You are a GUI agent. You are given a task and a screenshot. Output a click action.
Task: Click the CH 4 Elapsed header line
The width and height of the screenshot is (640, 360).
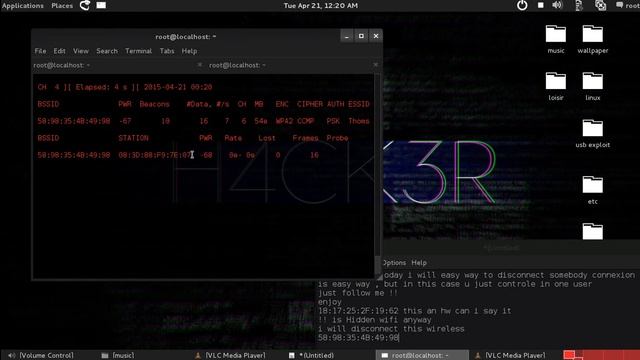(x=124, y=87)
